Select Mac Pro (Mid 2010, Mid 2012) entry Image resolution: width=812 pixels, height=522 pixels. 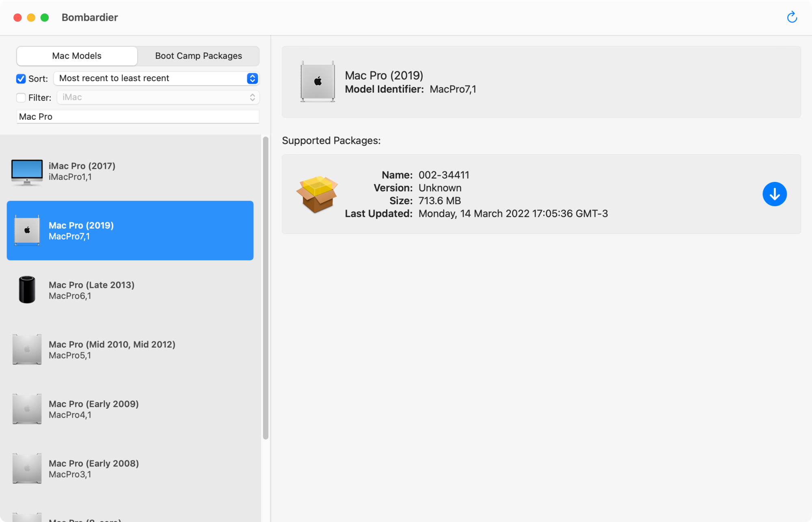click(x=130, y=349)
